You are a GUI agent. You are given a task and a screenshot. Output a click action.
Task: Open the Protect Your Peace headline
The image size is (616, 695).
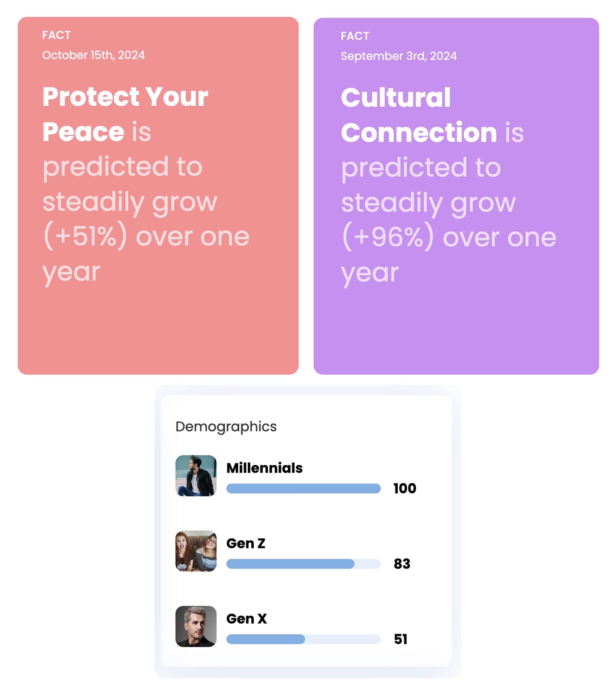(x=125, y=114)
